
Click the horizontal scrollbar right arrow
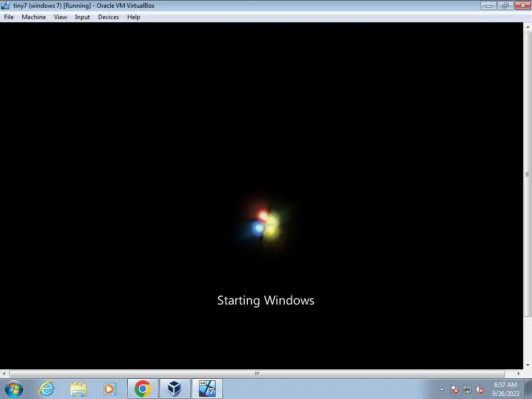coord(518,374)
